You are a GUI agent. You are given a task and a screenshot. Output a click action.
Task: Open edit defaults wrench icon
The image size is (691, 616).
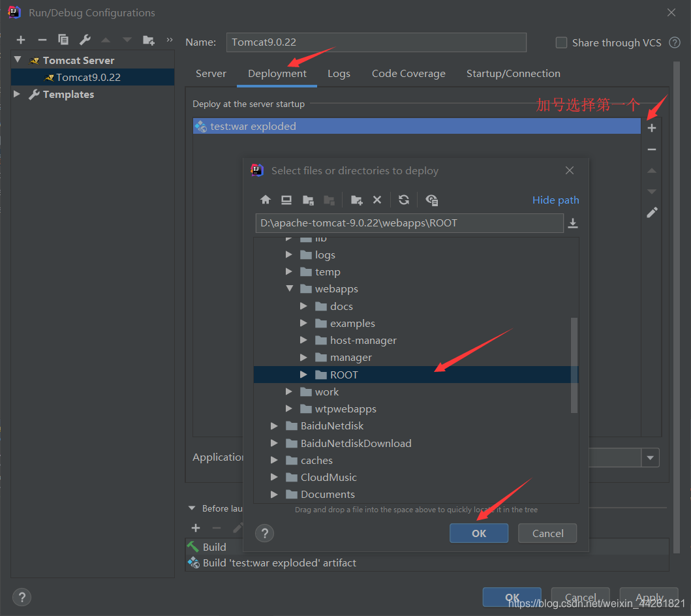(85, 40)
